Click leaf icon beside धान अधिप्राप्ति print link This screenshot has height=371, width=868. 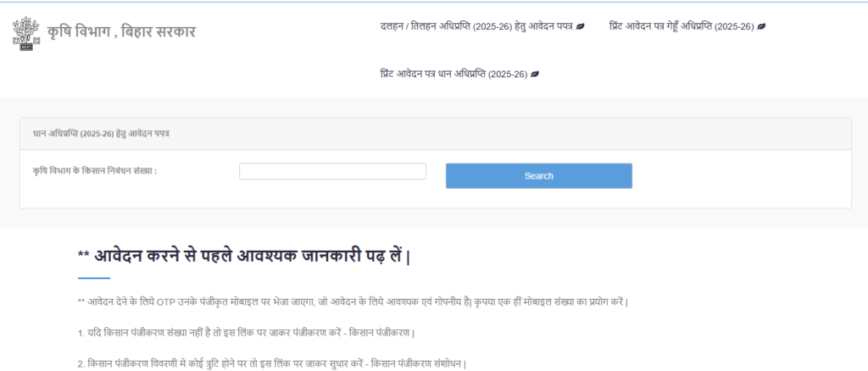click(x=535, y=75)
